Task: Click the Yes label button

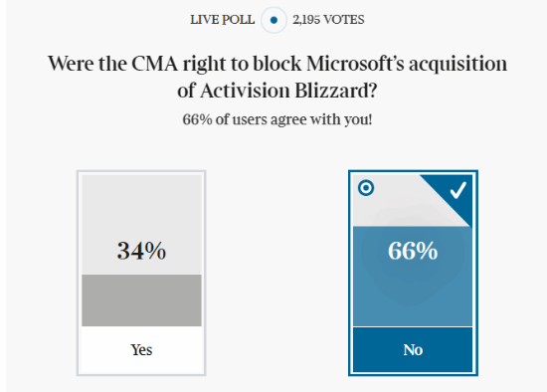Action: click(141, 350)
